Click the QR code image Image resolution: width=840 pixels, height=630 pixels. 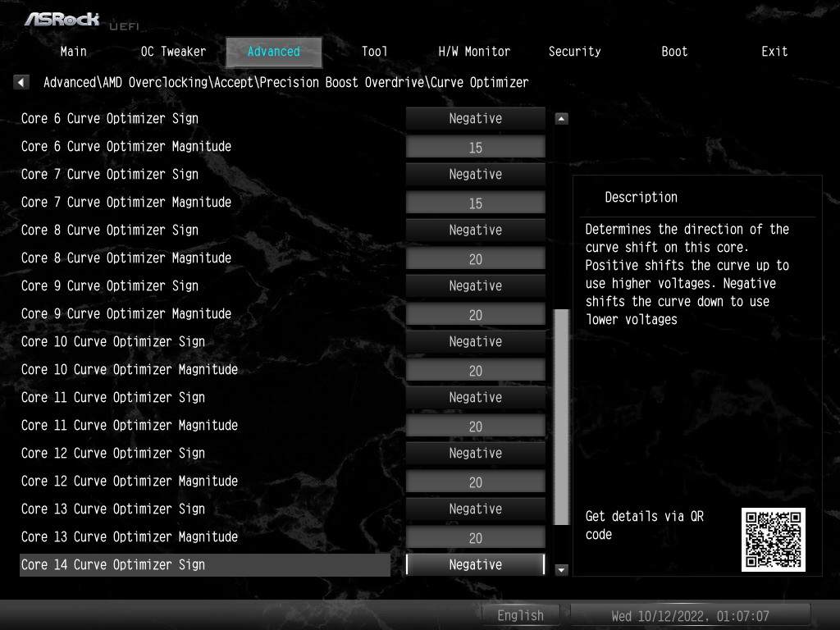[773, 540]
